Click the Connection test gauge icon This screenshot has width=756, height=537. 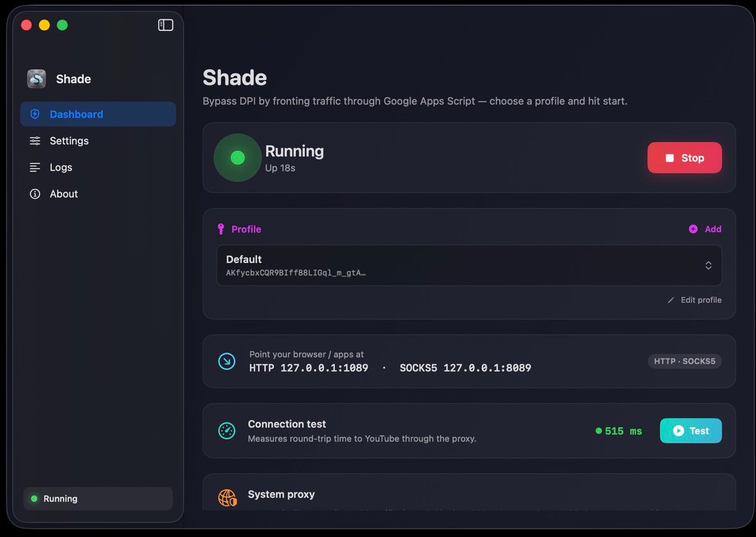tap(226, 430)
